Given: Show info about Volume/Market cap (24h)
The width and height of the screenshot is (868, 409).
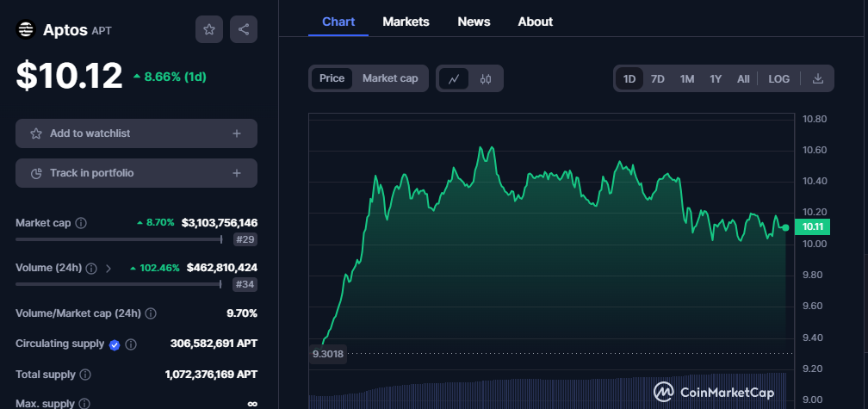Looking at the screenshot, I should (151, 313).
